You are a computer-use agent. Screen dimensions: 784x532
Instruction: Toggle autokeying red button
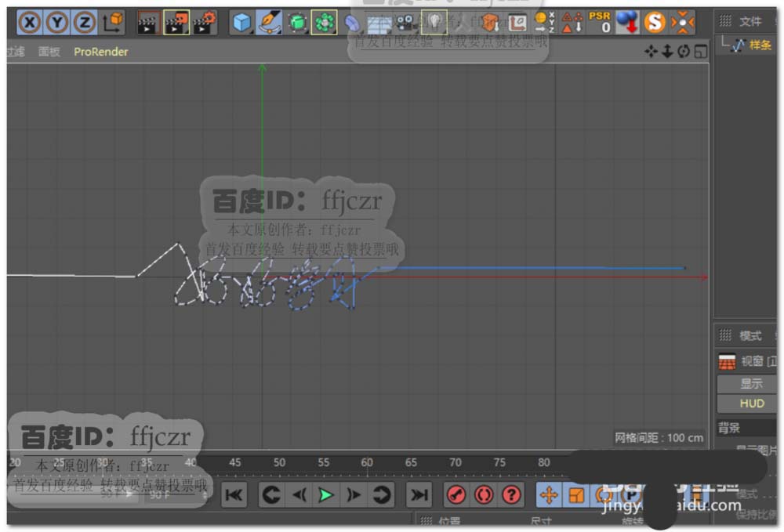484,495
